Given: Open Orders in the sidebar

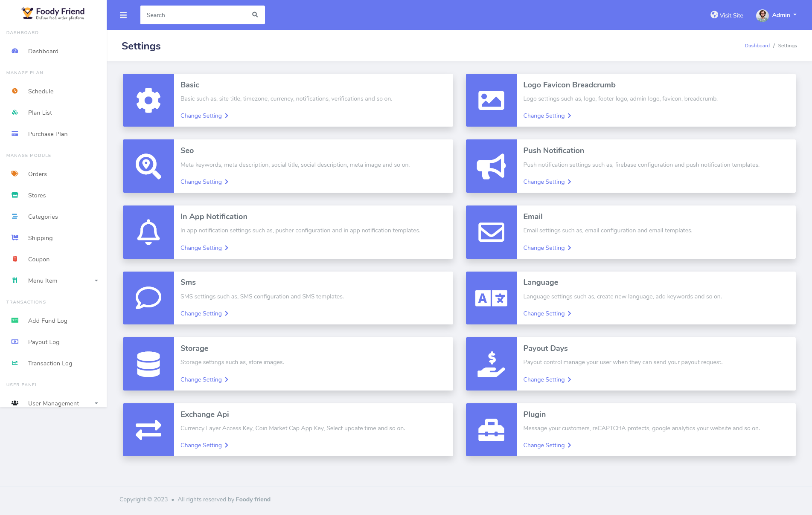Looking at the screenshot, I should [x=53, y=174].
